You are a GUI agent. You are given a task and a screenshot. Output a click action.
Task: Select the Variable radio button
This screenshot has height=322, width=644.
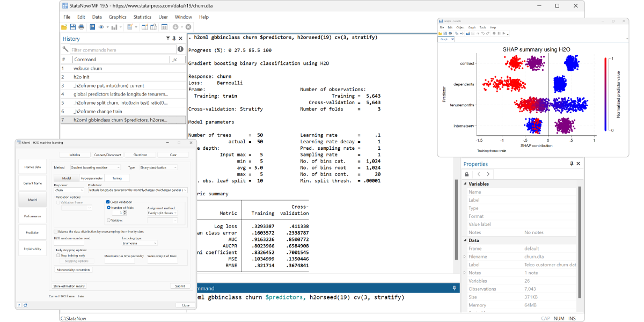point(108,220)
